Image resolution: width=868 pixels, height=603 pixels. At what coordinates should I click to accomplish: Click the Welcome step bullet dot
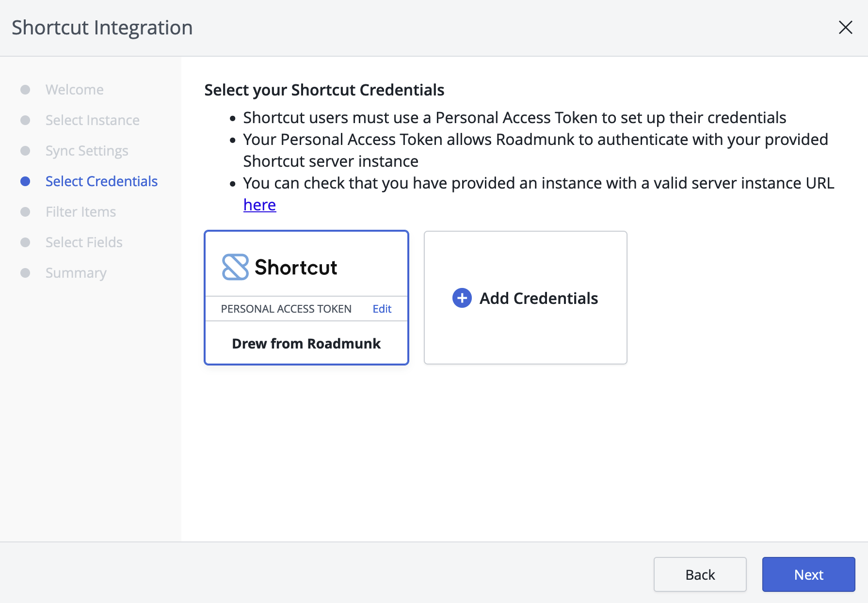click(25, 90)
